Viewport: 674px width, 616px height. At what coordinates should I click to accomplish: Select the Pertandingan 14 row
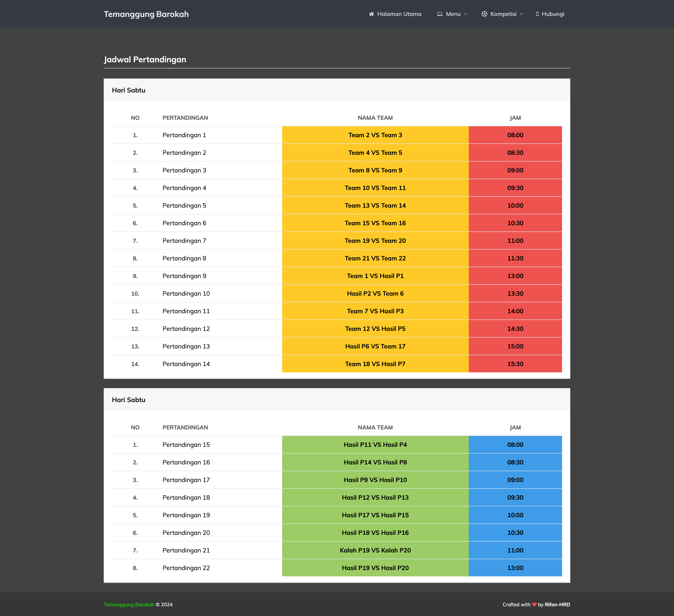point(186,364)
